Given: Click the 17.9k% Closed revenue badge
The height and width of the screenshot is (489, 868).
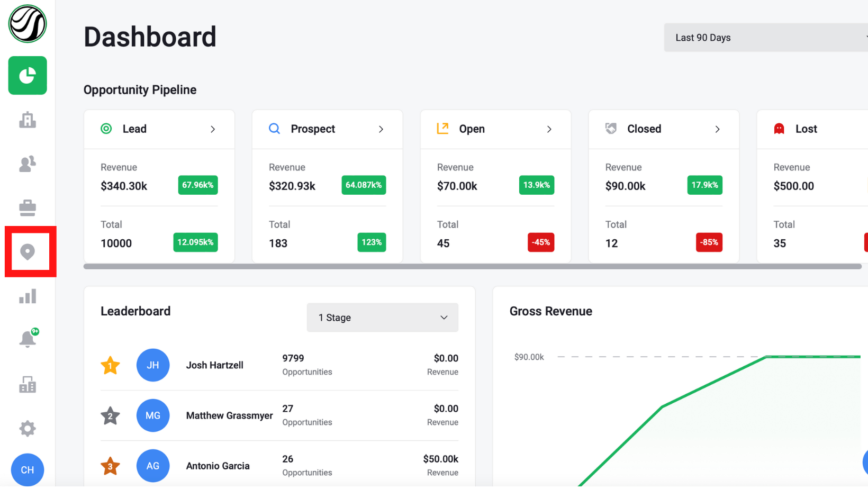Looking at the screenshot, I should 705,185.
